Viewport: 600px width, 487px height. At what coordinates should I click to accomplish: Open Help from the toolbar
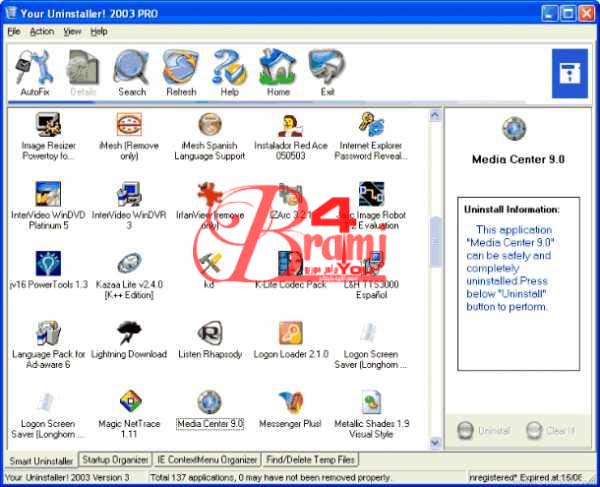click(230, 72)
